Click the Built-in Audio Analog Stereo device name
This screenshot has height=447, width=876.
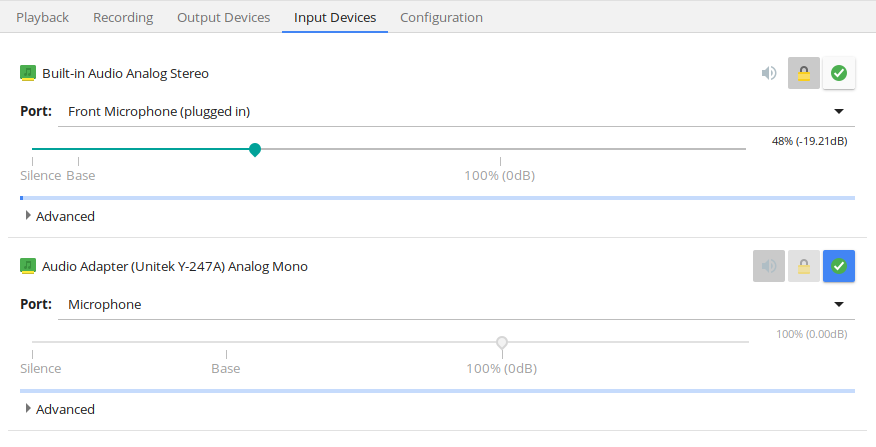125,73
